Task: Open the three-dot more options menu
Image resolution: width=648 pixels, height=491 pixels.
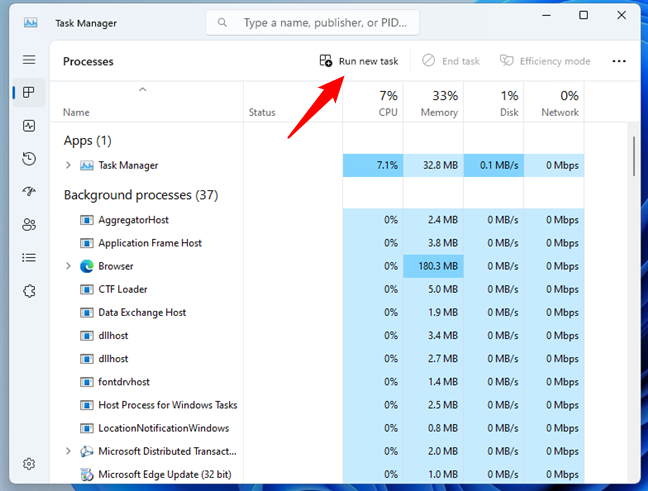Action: 619,61
